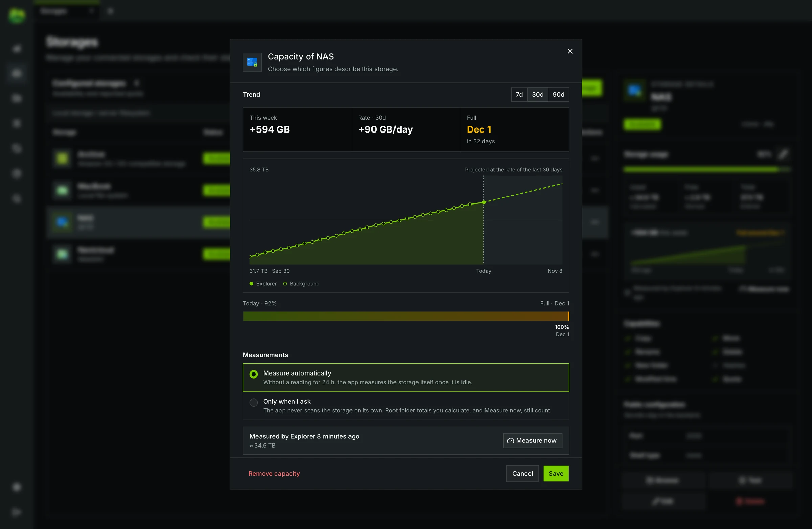This screenshot has width=812, height=529.
Task: Click the Rate +90 GB/day card
Action: (406, 129)
